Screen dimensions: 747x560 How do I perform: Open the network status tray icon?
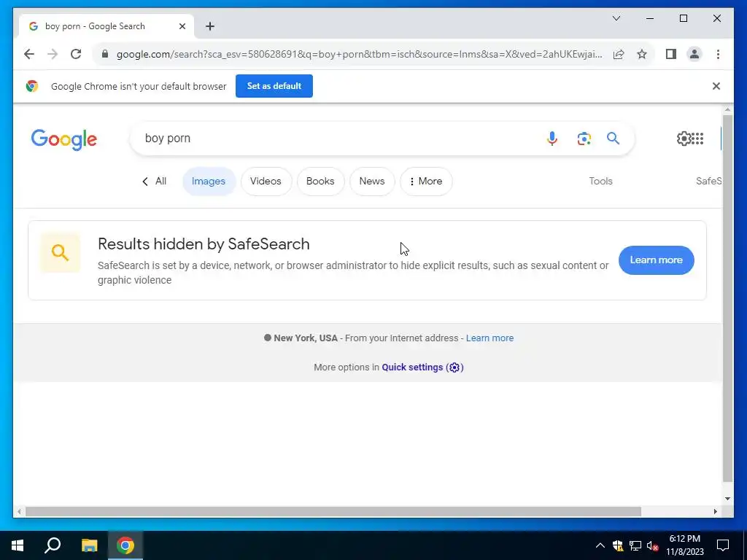[x=635, y=545]
